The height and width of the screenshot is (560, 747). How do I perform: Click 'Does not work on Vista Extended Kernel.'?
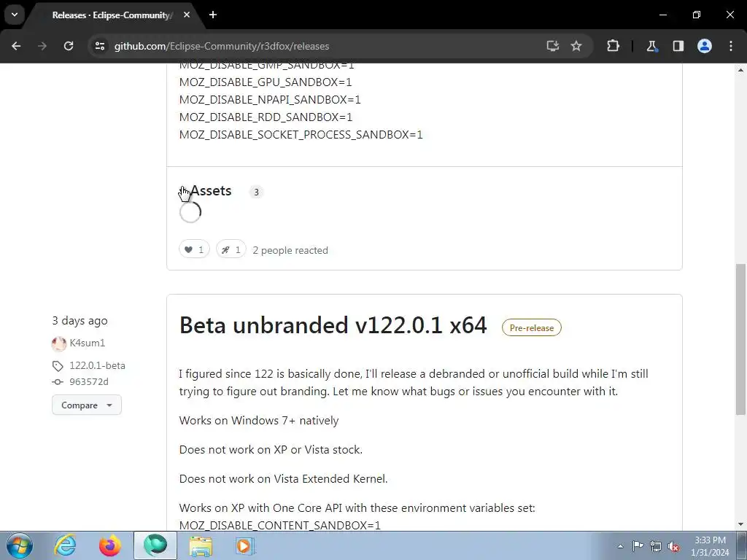(284, 478)
